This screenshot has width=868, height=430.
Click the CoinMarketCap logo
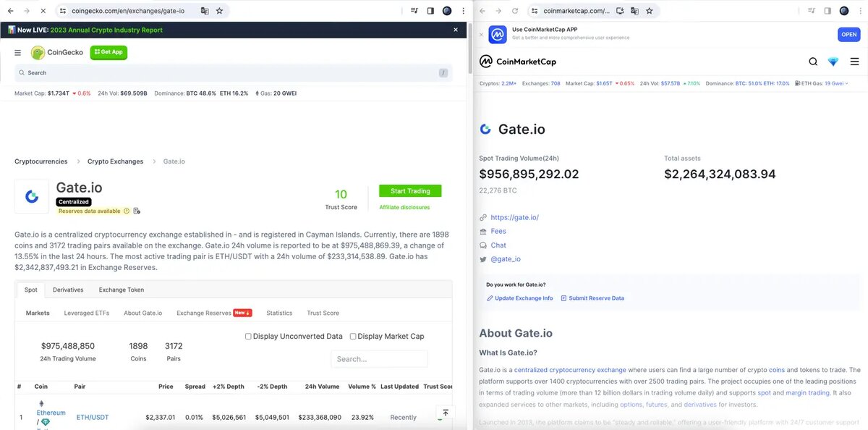point(518,62)
